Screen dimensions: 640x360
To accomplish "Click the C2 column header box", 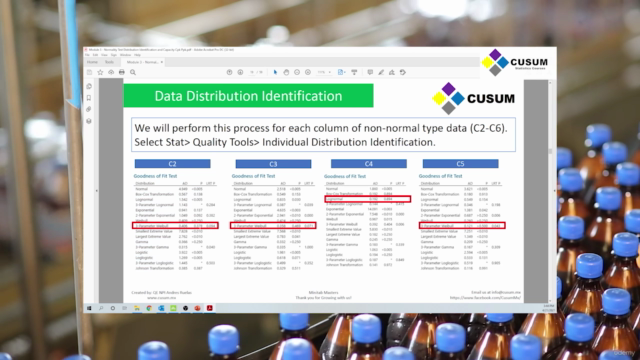I will tap(173, 164).
